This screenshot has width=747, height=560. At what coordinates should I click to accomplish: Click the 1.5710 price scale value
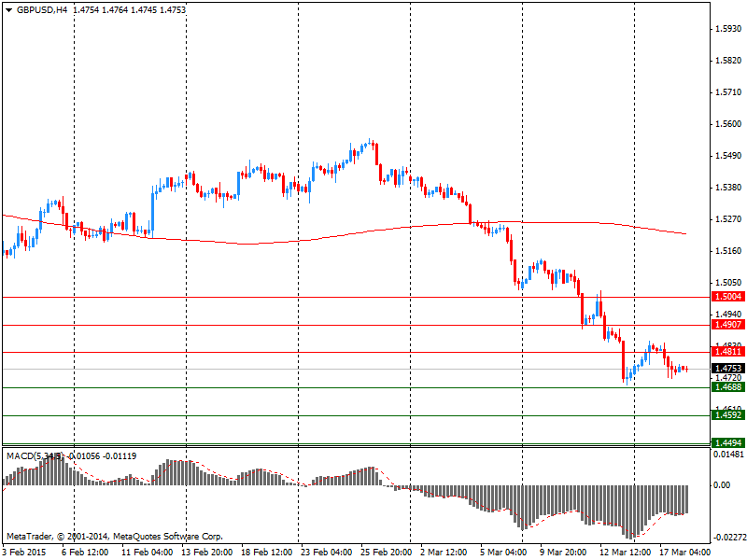(728, 92)
